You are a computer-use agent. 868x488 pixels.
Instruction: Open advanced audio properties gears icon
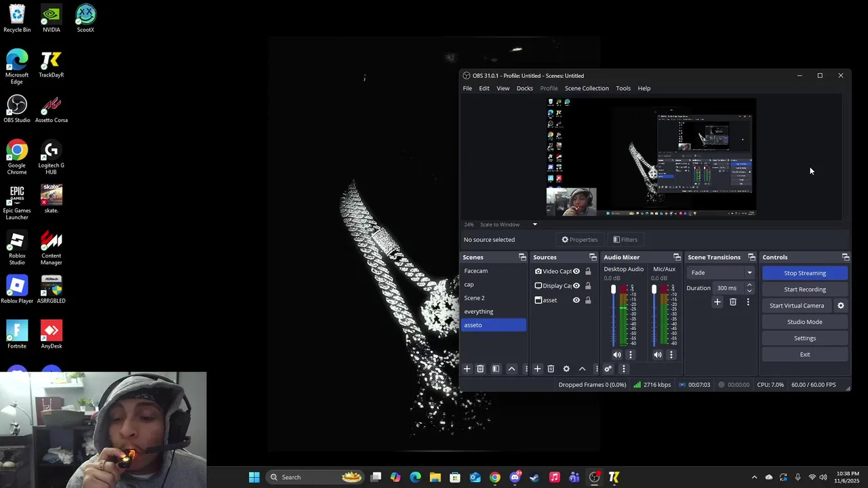(608, 369)
